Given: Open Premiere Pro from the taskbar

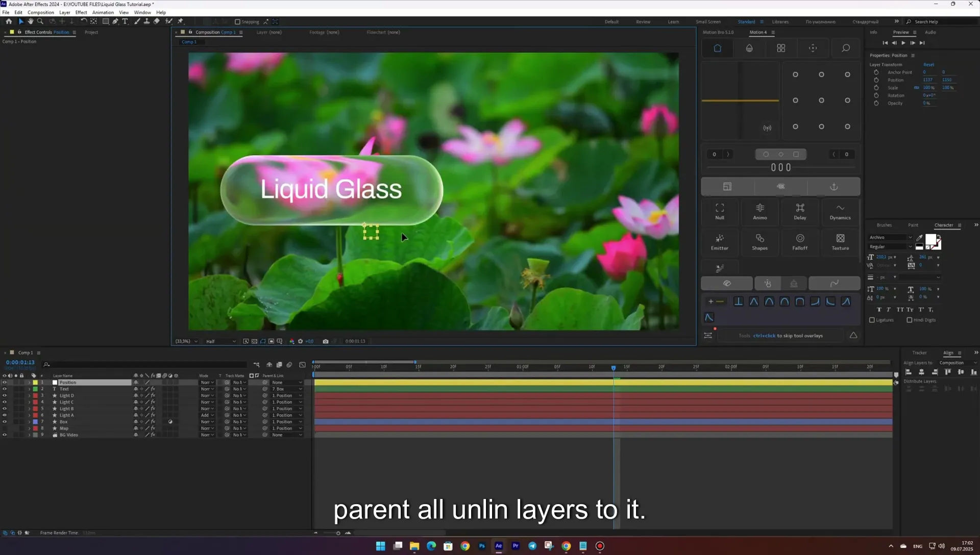Looking at the screenshot, I should (516, 546).
